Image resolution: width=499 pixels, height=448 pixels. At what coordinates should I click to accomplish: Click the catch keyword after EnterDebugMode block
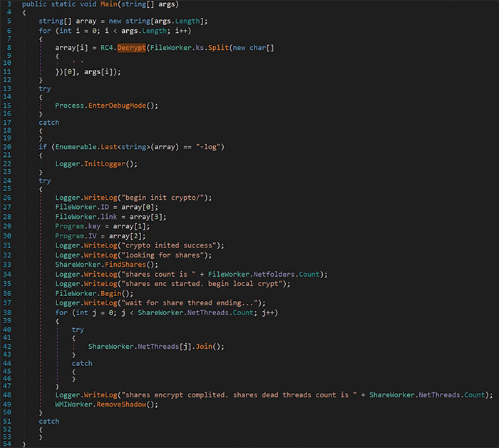tap(48, 123)
